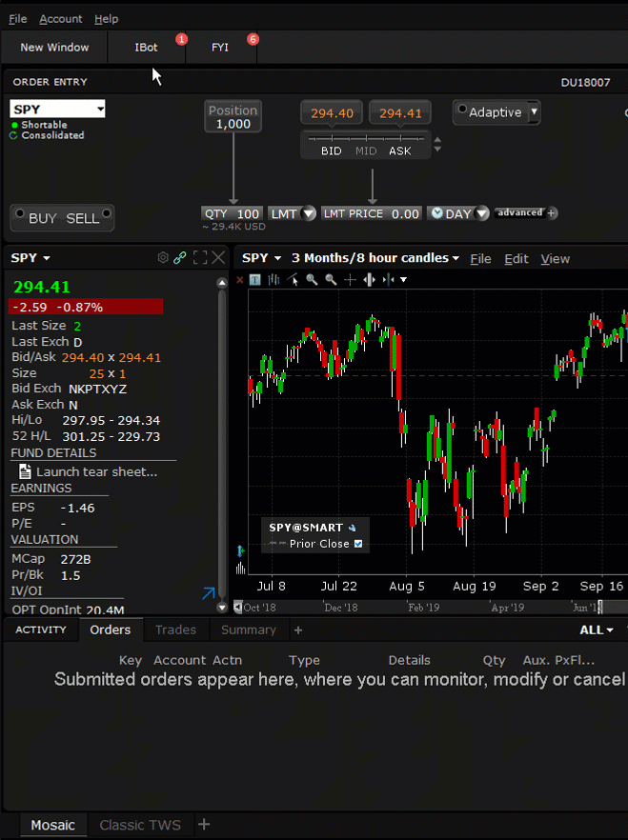Click Launch tear sheet link

click(x=95, y=471)
